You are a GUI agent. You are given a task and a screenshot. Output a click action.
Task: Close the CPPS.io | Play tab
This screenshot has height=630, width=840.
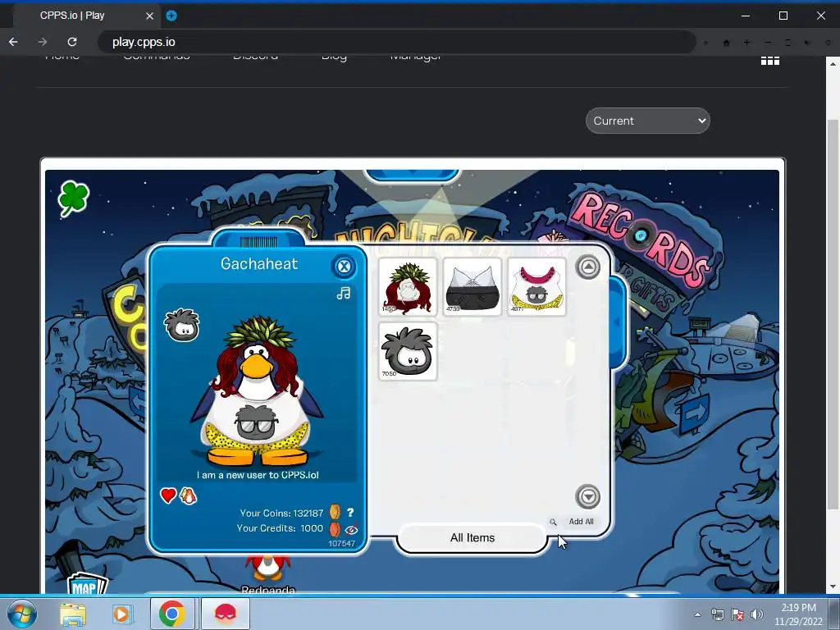149,16
